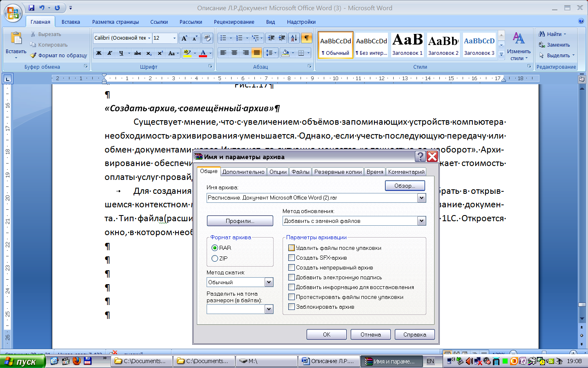Image resolution: width=588 pixels, height=368 pixels.
Task: Save the document from Quick Access toolbar
Action: coord(31,8)
